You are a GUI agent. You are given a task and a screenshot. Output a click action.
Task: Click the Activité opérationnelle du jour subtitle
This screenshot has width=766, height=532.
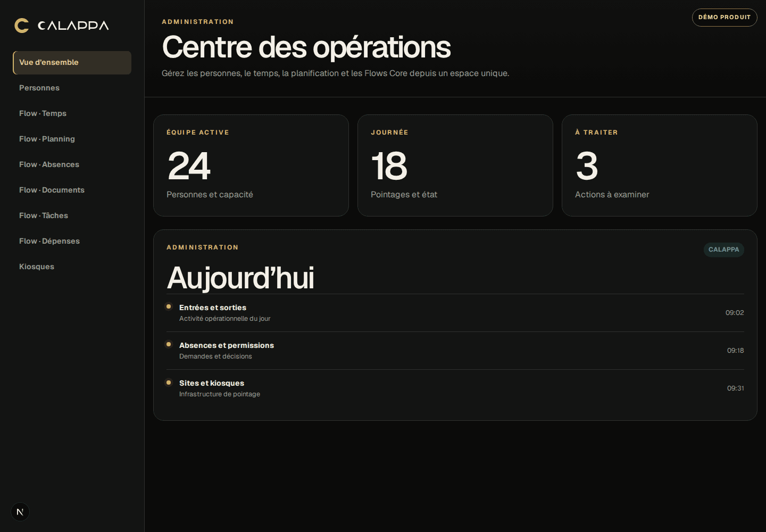225,319
